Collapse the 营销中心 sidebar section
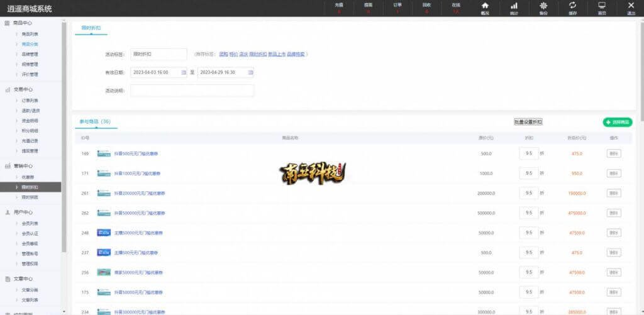Image resolution: width=644 pixels, height=315 pixels. click(x=23, y=166)
